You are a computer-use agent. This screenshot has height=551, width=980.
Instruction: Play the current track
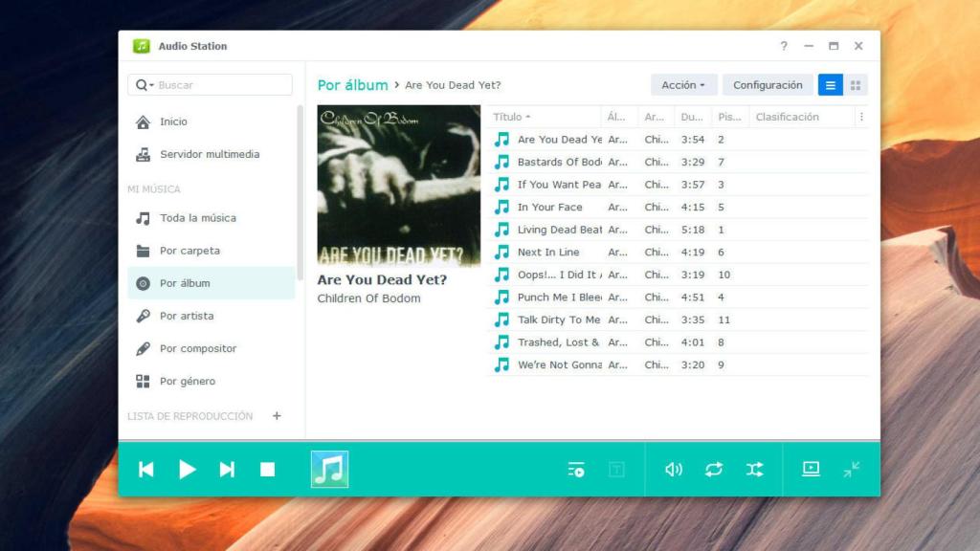pyautogui.click(x=187, y=469)
